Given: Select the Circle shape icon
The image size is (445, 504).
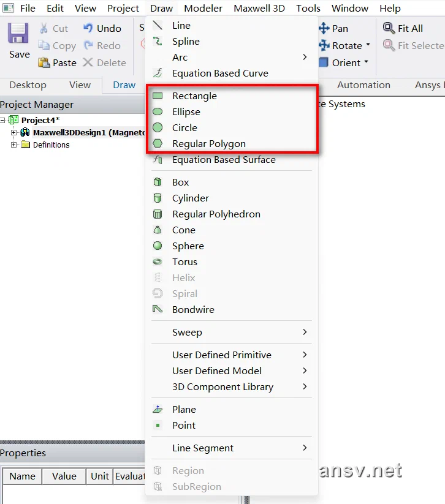Looking at the screenshot, I should pos(158,127).
